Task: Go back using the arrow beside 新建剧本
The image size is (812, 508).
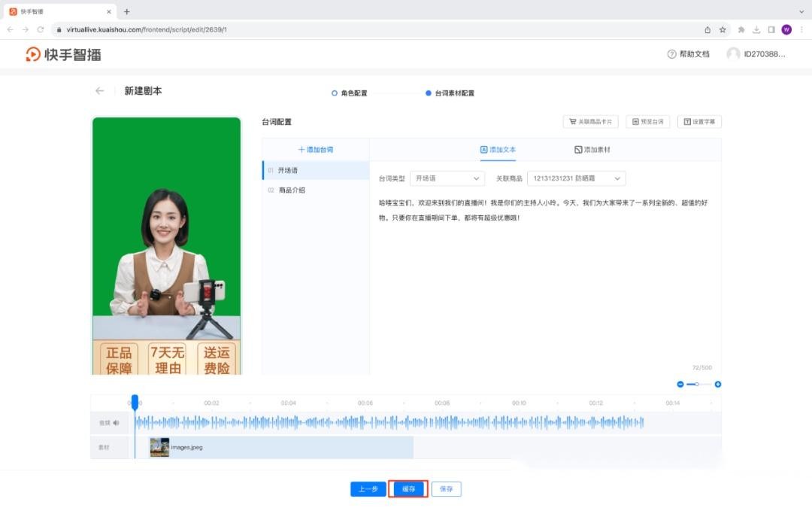Action: click(x=99, y=91)
